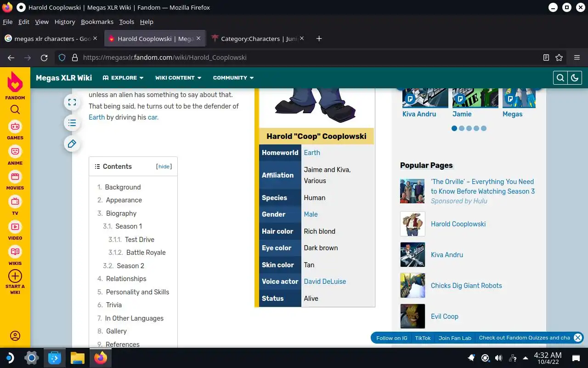Go back with the browser back arrow

tap(11, 57)
